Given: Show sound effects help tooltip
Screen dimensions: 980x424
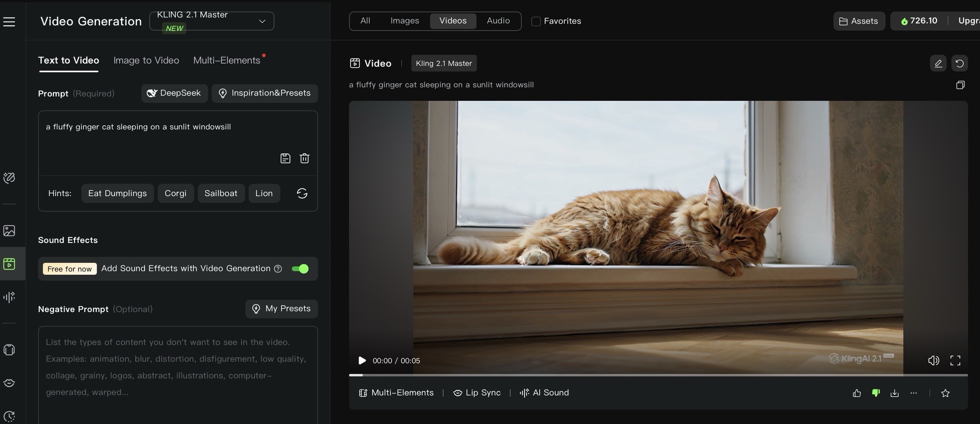Looking at the screenshot, I should point(278,269).
